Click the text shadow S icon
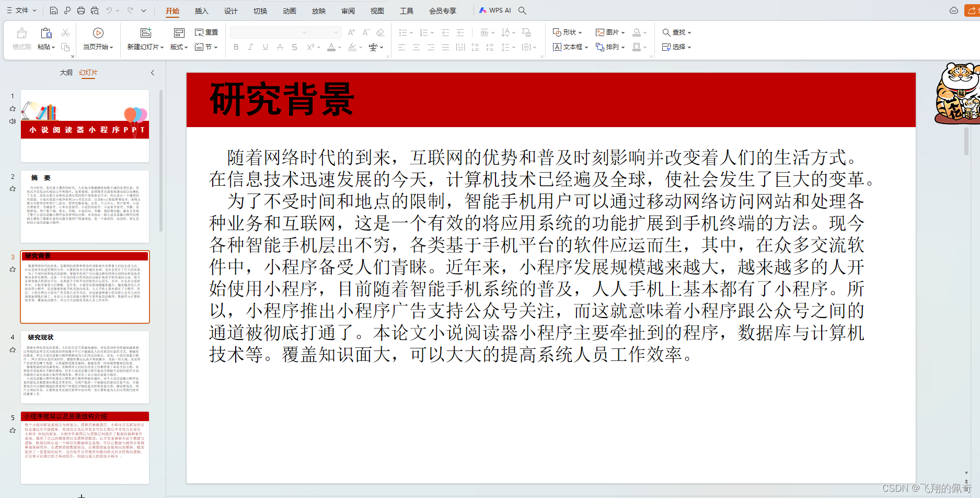Viewport: 980px width, 498px height. pyautogui.click(x=295, y=47)
